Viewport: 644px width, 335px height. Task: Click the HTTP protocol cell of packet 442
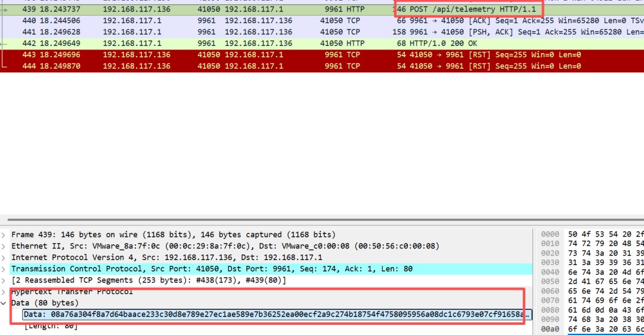click(x=354, y=43)
